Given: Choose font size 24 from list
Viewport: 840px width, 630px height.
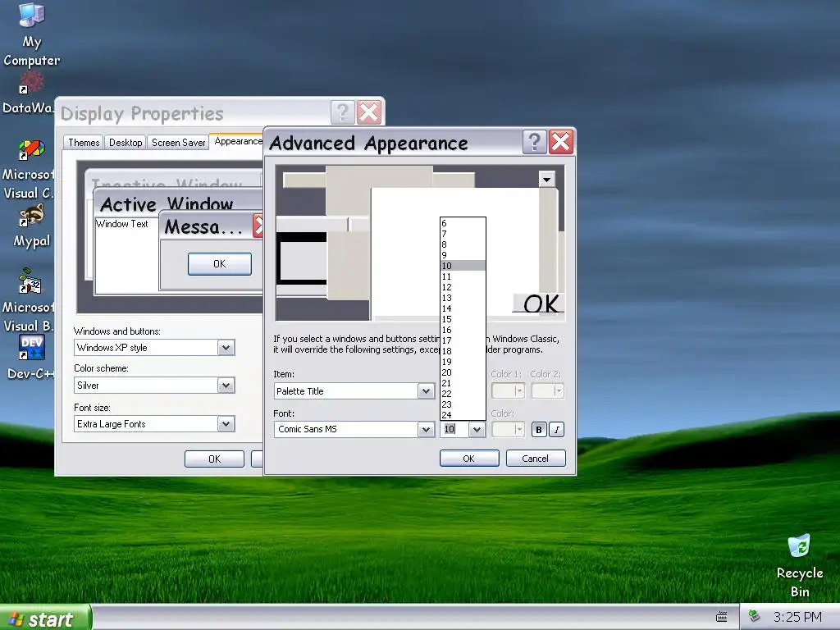Looking at the screenshot, I should 463,415.
